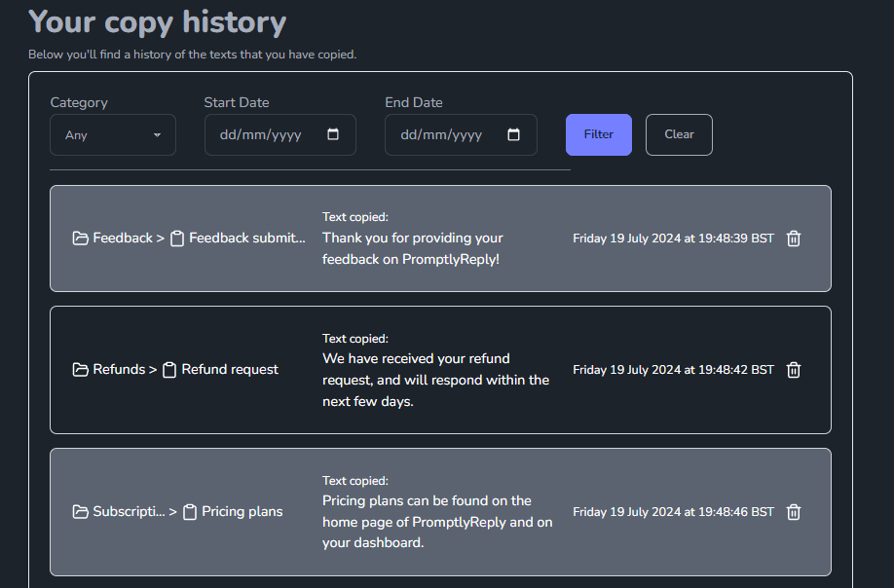This screenshot has height=588, width=894.
Task: Click subtitle 'Below you'll find a history'
Action: 192,55
